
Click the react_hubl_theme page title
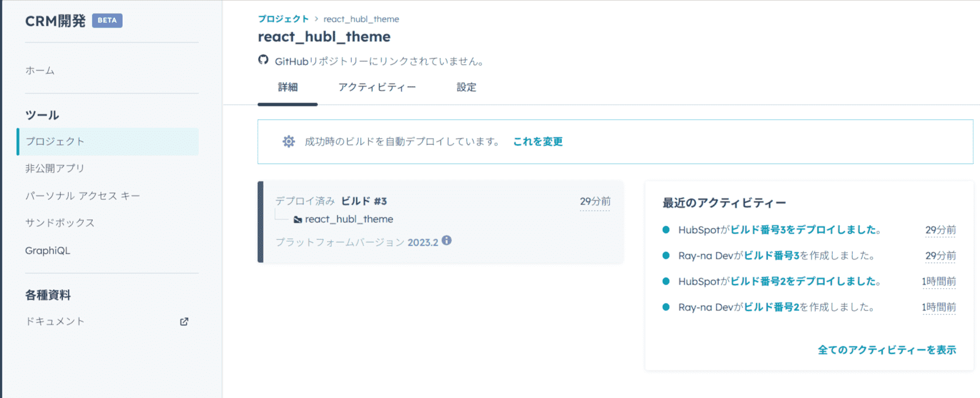[x=324, y=37]
